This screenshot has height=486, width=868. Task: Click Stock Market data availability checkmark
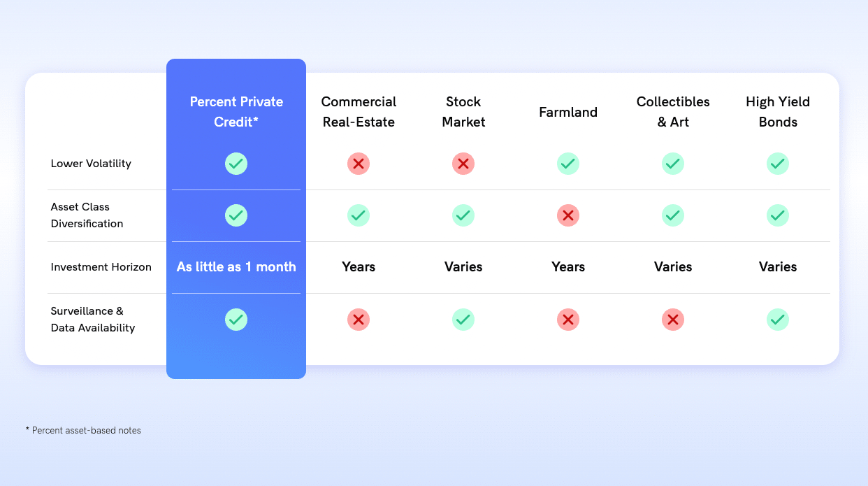coord(463,320)
